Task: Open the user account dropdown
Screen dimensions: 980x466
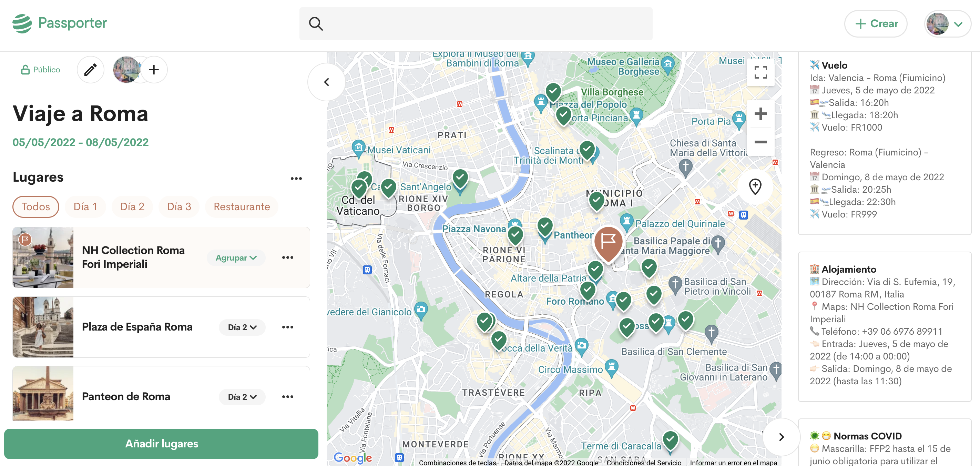Action: coord(948,24)
